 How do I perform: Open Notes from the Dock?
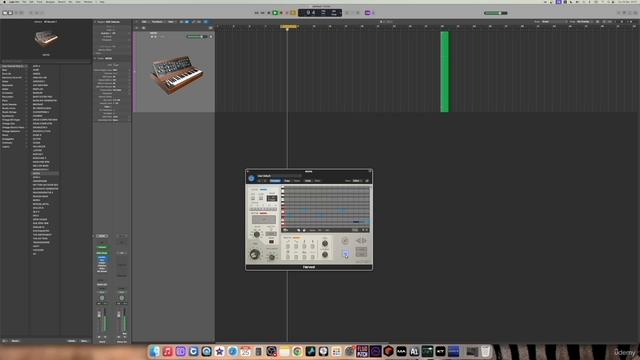point(284,351)
